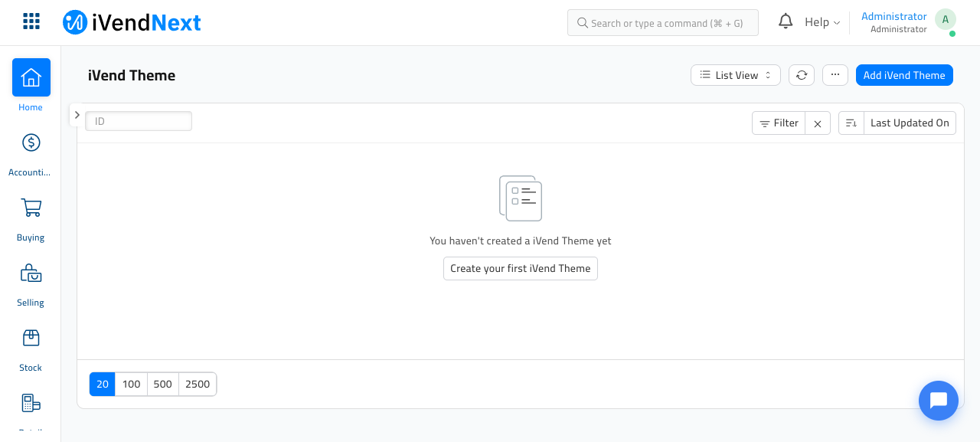The image size is (980, 442).
Task: Click the Filter button
Action: [x=779, y=123]
